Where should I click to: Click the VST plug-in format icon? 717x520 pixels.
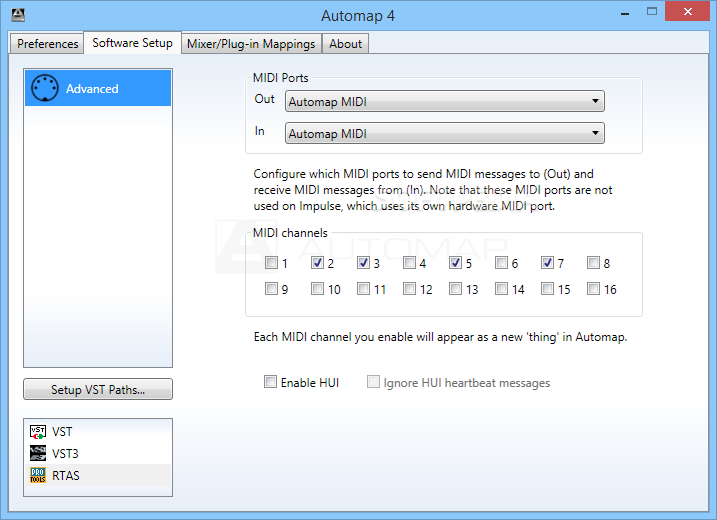tap(38, 432)
